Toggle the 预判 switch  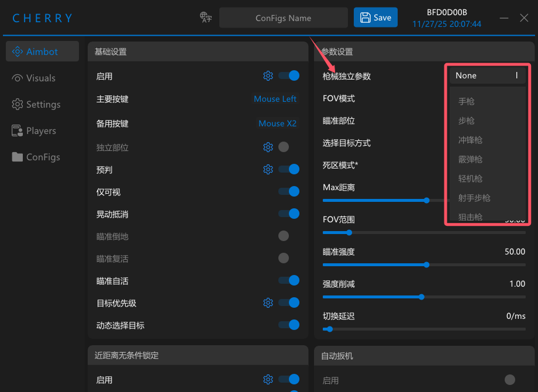pos(289,169)
